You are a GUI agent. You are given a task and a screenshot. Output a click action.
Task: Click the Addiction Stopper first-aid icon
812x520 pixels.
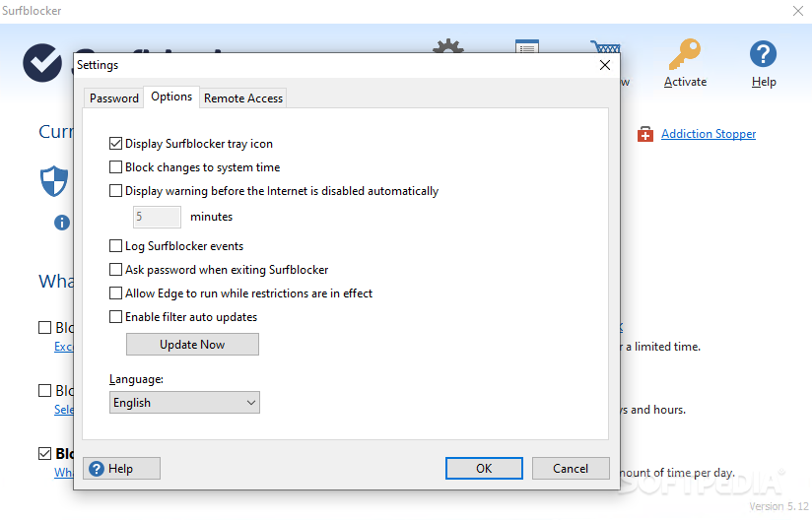pyautogui.click(x=644, y=134)
